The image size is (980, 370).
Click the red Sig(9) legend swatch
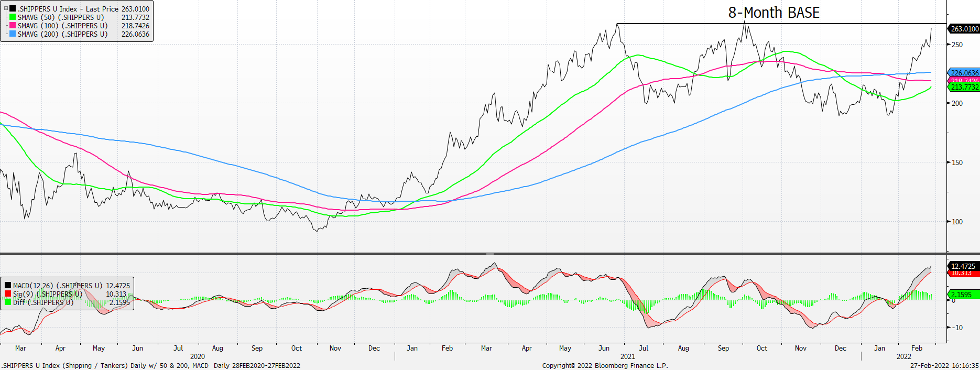(8, 294)
